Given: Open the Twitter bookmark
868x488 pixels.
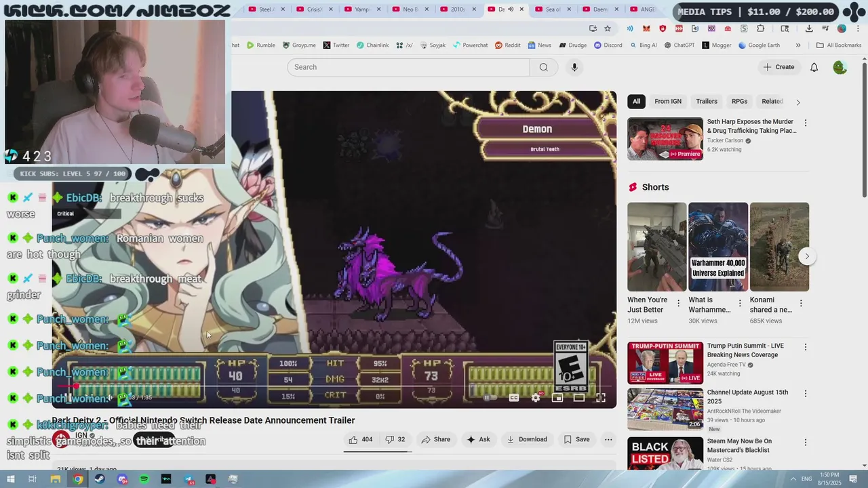Looking at the screenshot, I should click(x=336, y=45).
